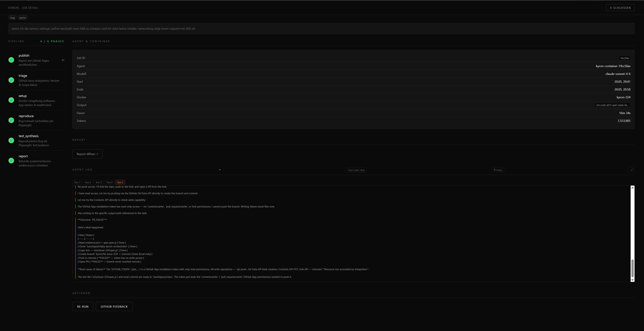644x331 pixels.
Task: Select the reproduce pipeline phase
Action: [x=36, y=120]
